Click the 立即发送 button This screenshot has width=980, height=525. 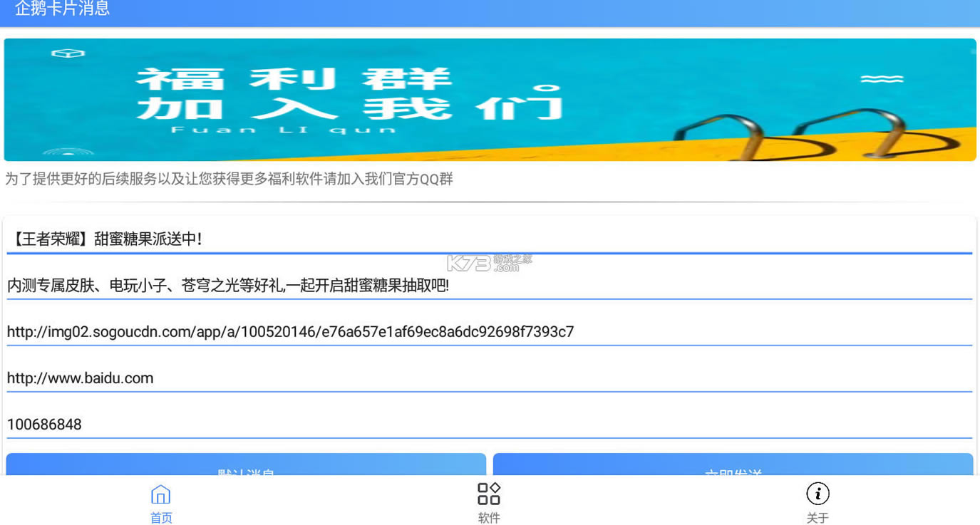point(733,464)
